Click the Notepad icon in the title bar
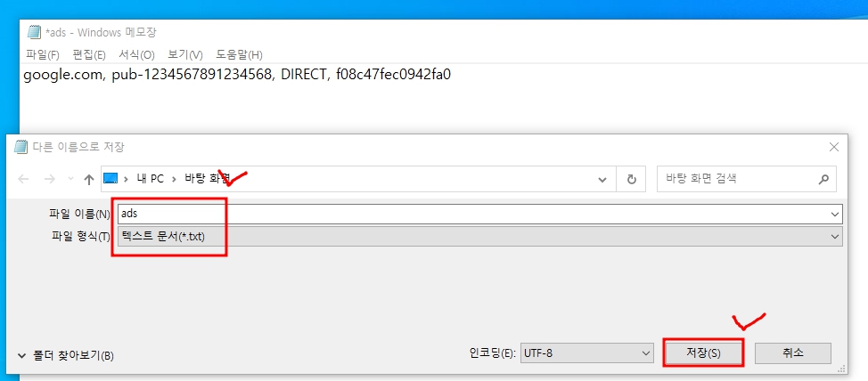The image size is (868, 381). click(35, 32)
